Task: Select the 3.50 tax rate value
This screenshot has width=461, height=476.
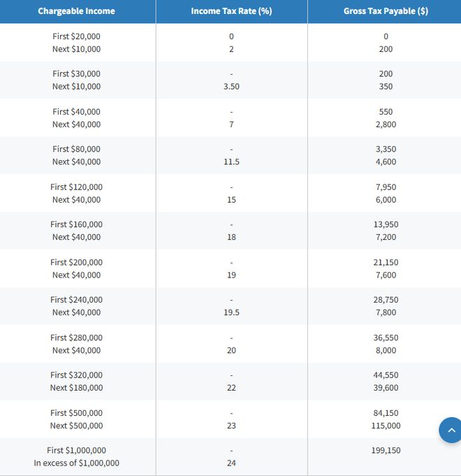Action: [231, 87]
